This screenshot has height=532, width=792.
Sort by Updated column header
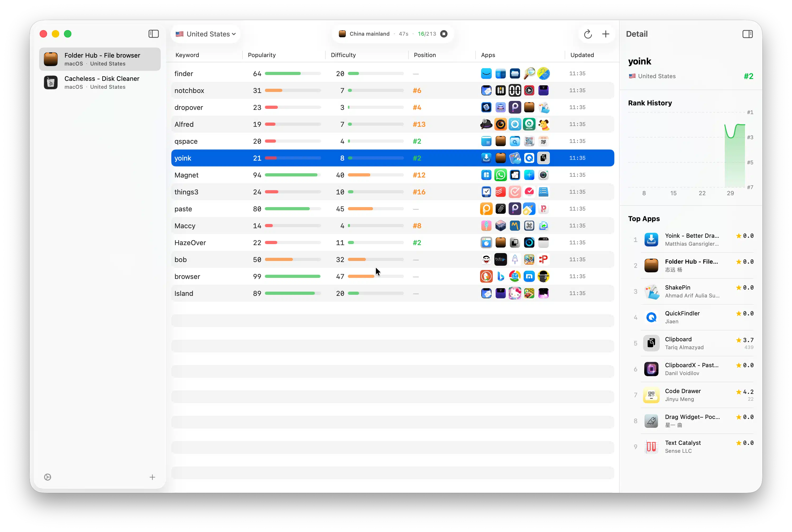tap(582, 55)
